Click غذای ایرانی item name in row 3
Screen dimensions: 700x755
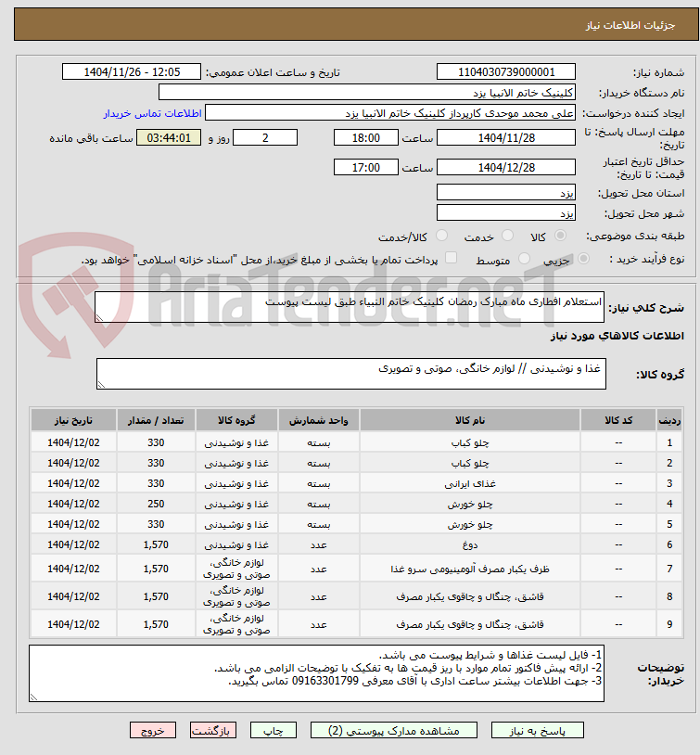(x=470, y=483)
